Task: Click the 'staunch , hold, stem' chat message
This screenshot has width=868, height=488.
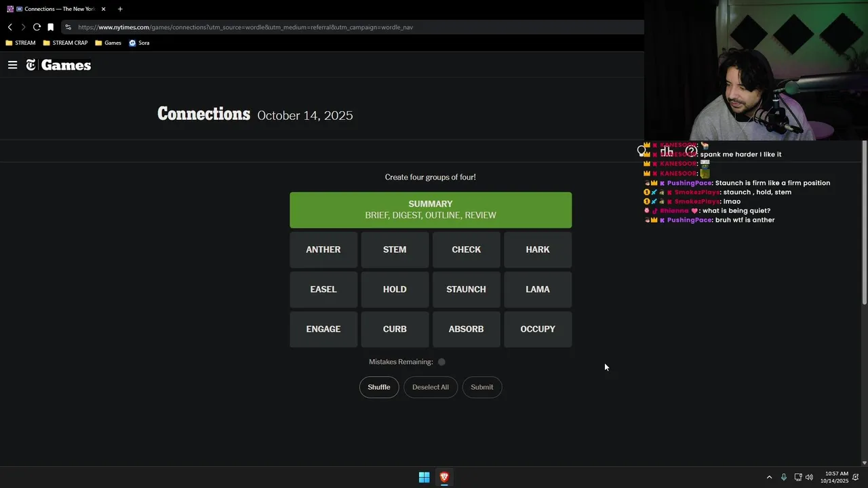Action: 757,192
